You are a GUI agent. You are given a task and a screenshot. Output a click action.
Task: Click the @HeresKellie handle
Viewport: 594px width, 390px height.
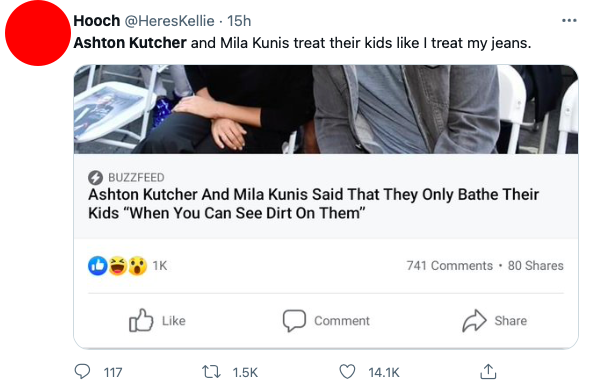point(169,21)
